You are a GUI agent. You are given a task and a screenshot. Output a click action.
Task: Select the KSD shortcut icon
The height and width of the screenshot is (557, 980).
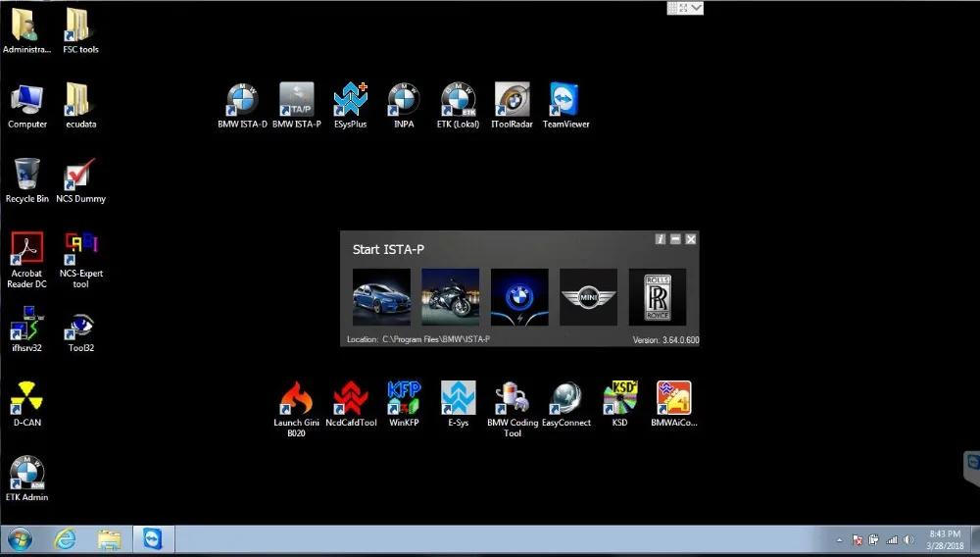(619, 404)
